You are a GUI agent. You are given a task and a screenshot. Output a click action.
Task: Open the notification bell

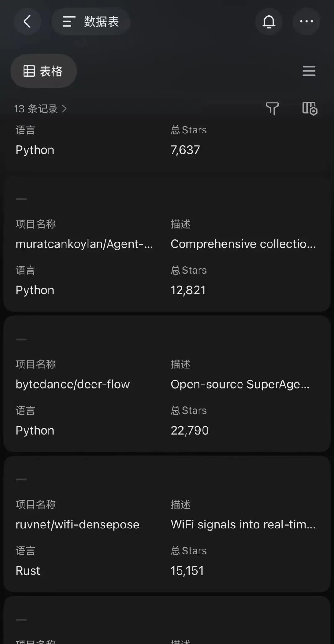coord(269,22)
